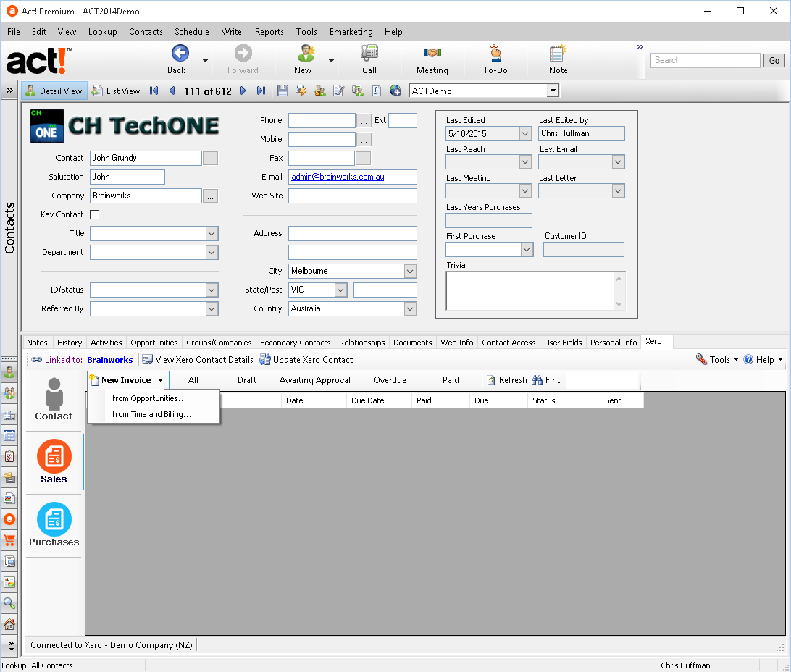The width and height of the screenshot is (791, 672).
Task: Open Companies building icon in navigation bar
Action: pyautogui.click(x=9, y=416)
